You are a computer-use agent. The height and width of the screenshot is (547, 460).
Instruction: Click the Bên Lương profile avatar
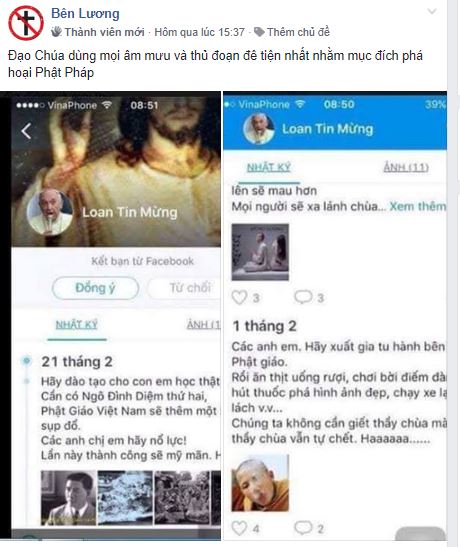(26, 23)
